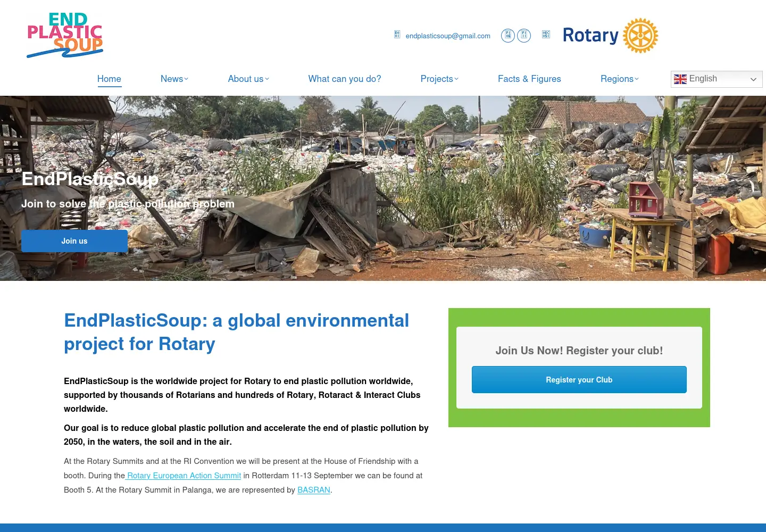
Task: Open the English language dropdown
Action: 717,79
